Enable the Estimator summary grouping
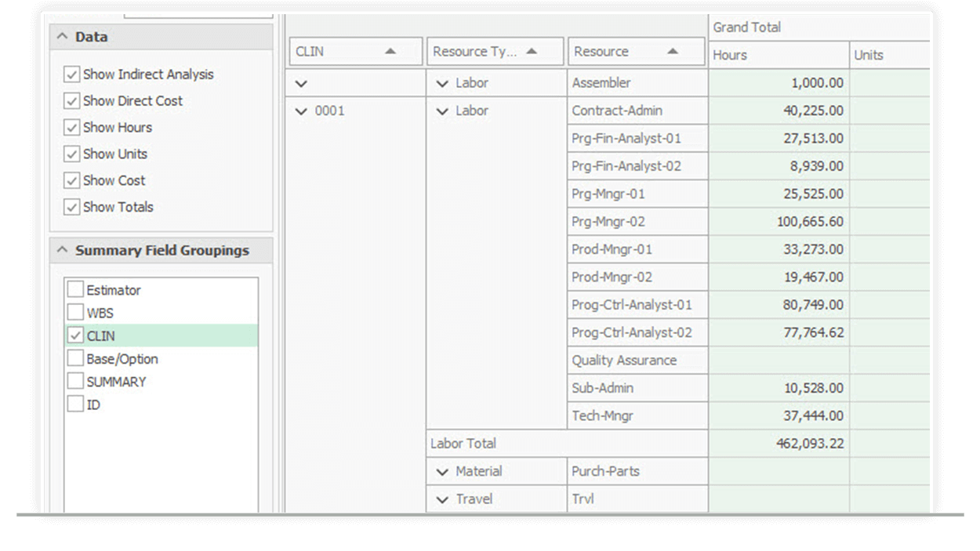The width and height of the screenshot is (980, 551). coord(75,289)
